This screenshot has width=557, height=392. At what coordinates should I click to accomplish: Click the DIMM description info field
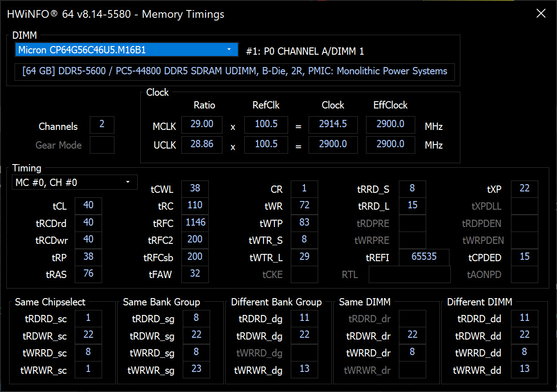click(x=234, y=72)
